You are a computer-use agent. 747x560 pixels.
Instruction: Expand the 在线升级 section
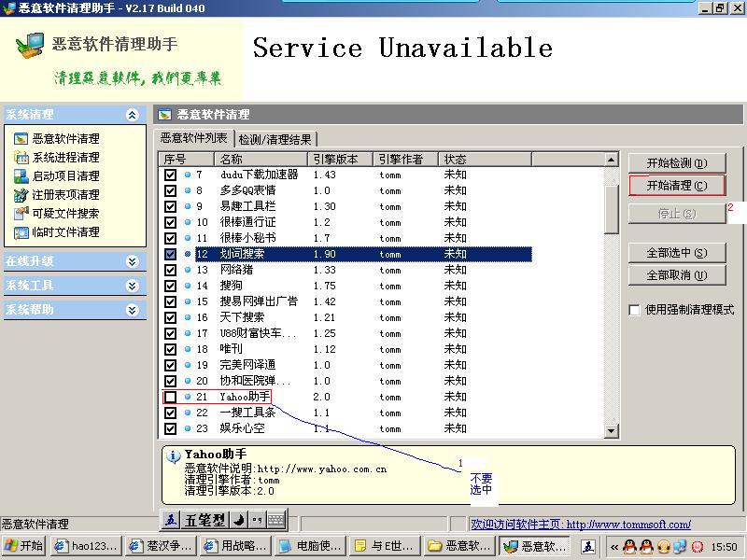(x=132, y=262)
